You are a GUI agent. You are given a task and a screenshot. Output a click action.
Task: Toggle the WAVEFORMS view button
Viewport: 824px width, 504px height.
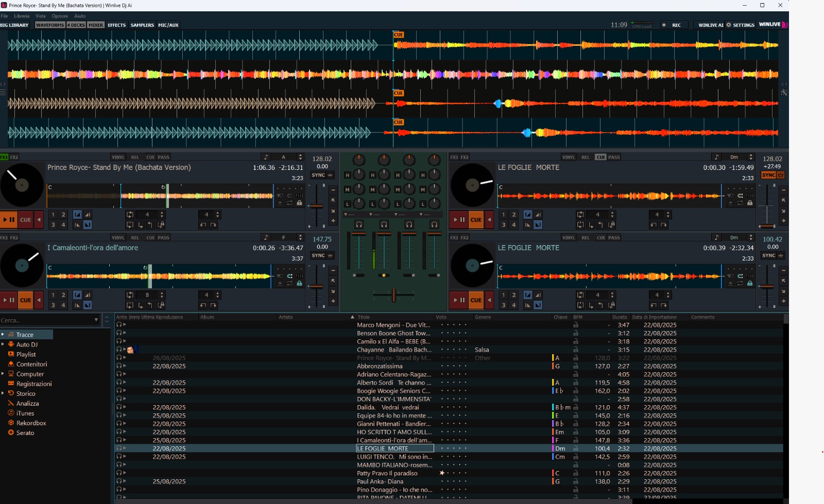pyautogui.click(x=50, y=25)
